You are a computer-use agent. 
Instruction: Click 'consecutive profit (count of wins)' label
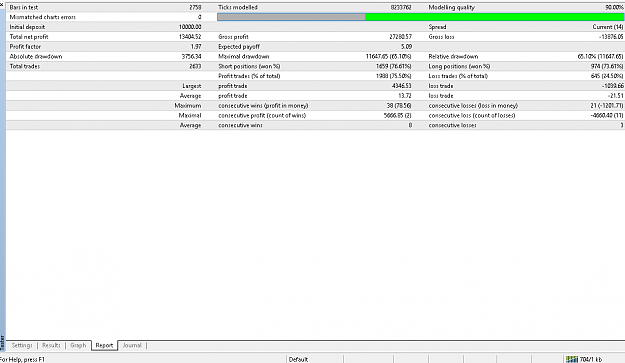click(x=262, y=116)
